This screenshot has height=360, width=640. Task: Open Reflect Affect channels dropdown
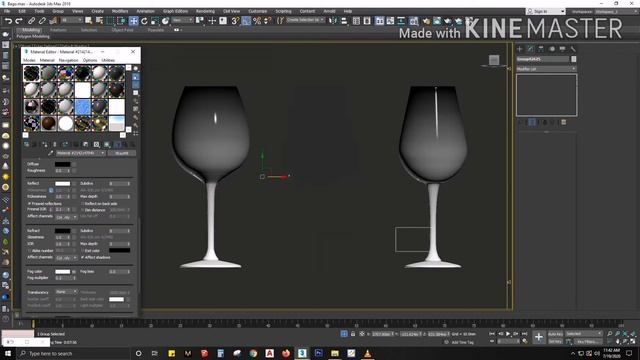tap(66, 217)
